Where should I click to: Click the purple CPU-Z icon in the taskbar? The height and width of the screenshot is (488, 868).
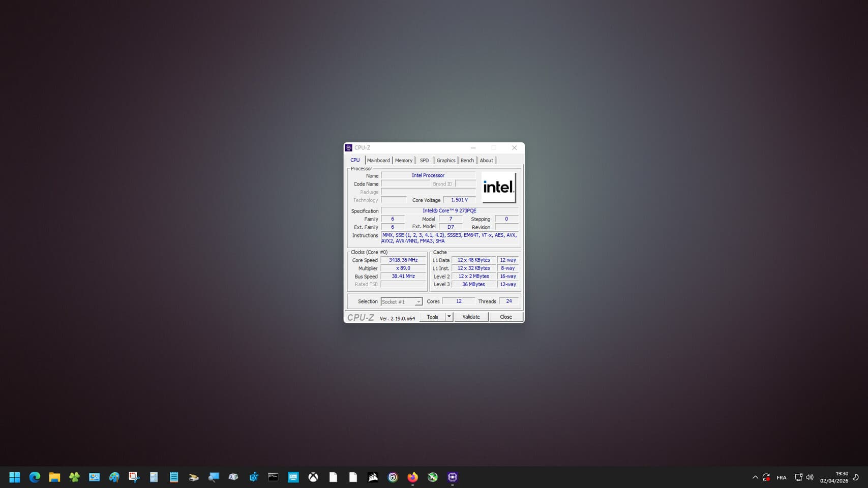click(452, 477)
